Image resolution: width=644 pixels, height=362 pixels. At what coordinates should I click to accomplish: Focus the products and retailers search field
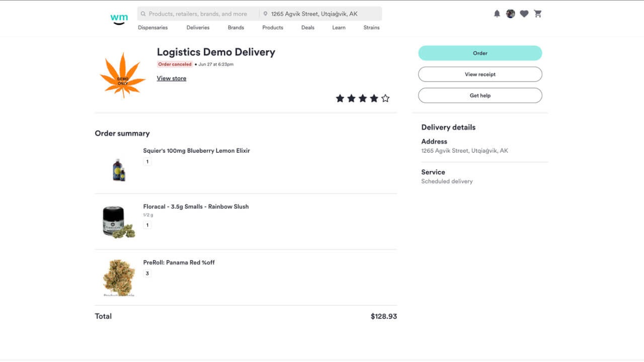coord(198,14)
